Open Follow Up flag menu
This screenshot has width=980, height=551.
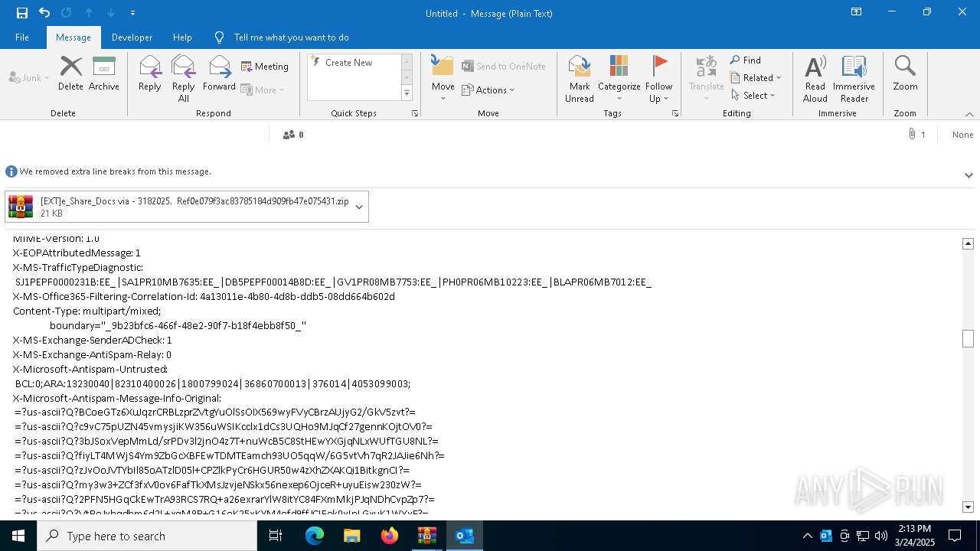point(658,79)
